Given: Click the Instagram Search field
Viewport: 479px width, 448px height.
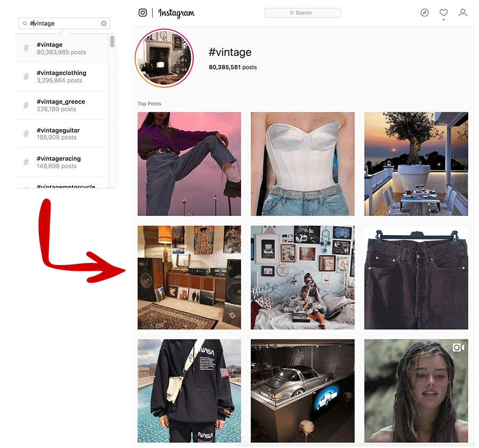Looking at the screenshot, I should click(x=303, y=13).
